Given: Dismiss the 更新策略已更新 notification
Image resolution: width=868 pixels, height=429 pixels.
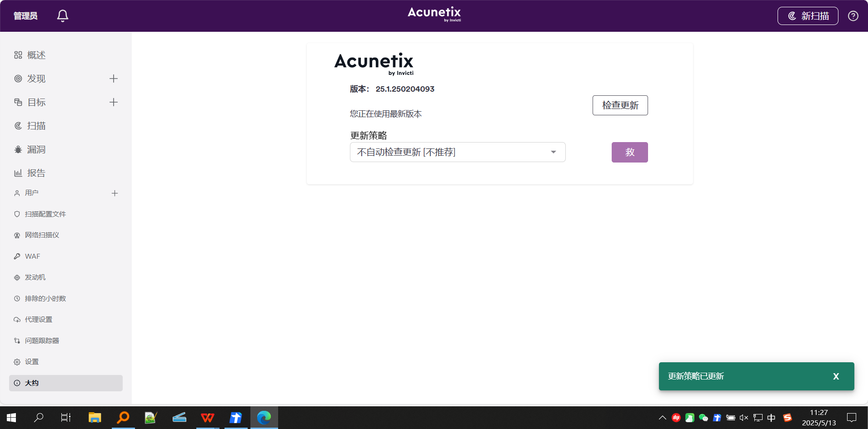Looking at the screenshot, I should [x=836, y=376].
